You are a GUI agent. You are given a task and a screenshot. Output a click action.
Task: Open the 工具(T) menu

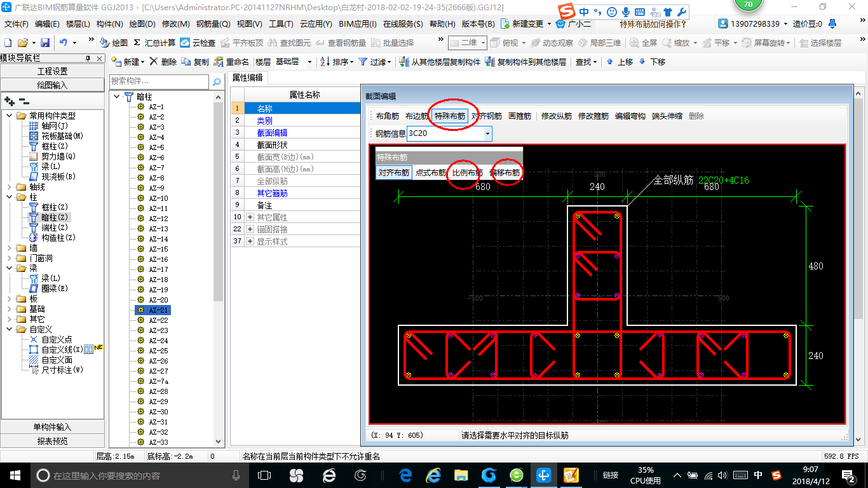281,24
